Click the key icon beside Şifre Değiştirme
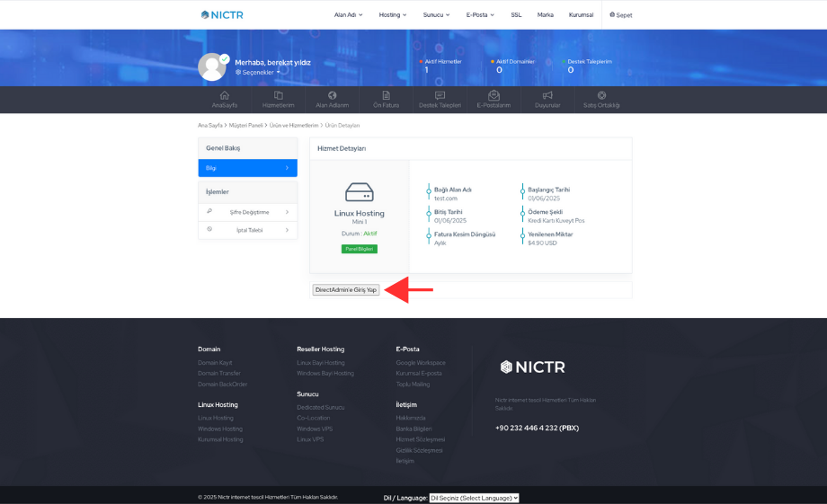The image size is (827, 504). tap(209, 211)
